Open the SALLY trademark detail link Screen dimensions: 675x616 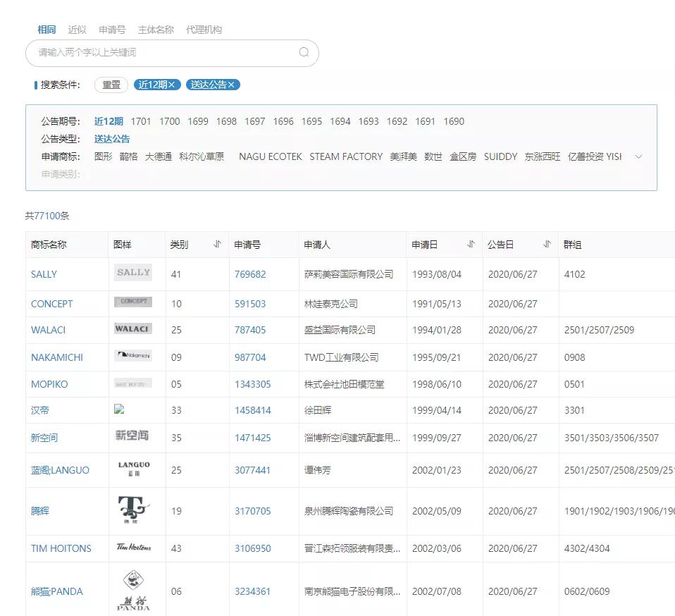point(44,274)
